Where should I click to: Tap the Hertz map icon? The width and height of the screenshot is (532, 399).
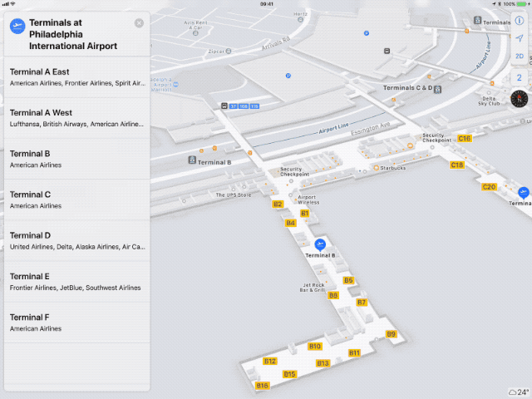click(300, 20)
